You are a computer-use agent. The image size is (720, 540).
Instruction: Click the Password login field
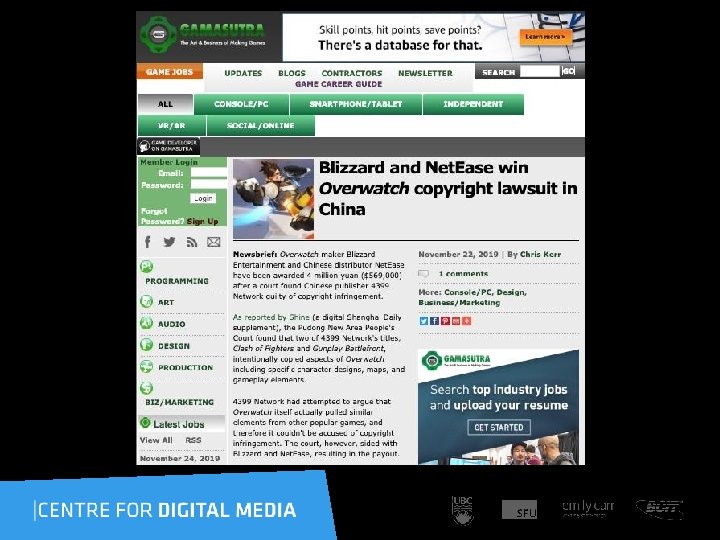click(208, 184)
